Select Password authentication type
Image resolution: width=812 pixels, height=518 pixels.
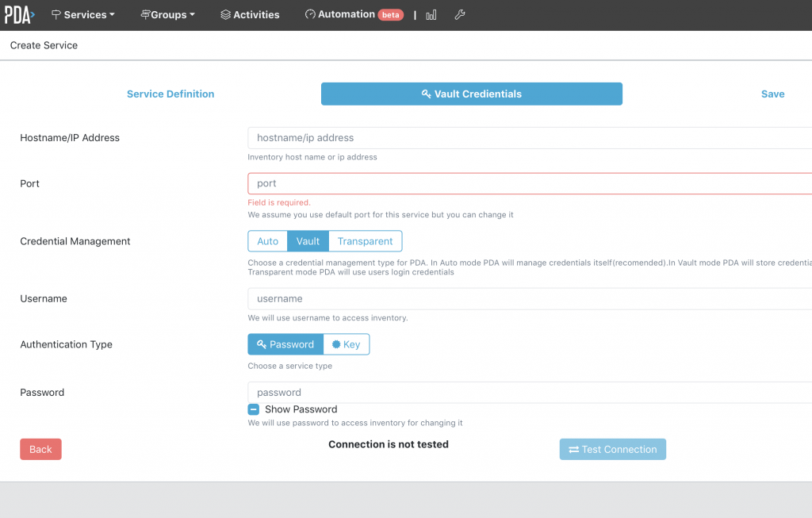click(285, 344)
